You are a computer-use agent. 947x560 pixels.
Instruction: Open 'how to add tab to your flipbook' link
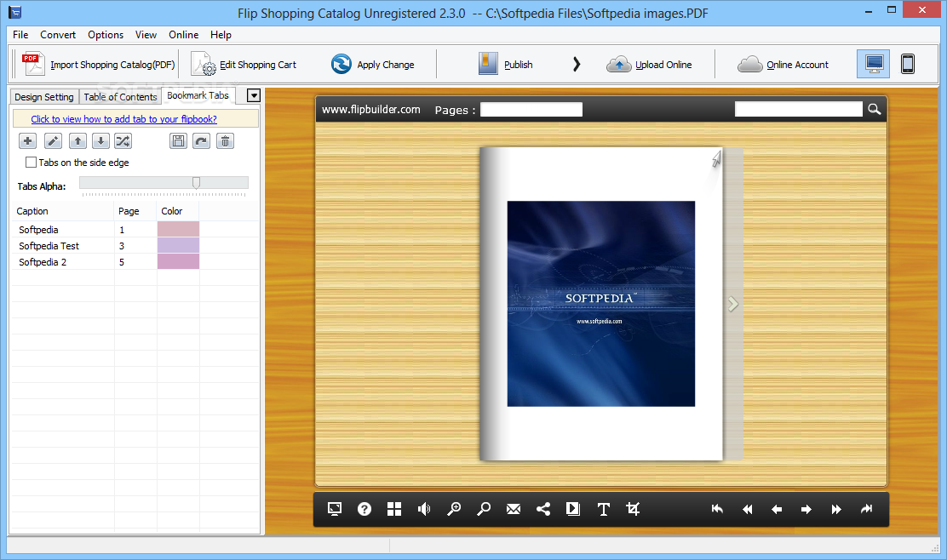coord(123,119)
